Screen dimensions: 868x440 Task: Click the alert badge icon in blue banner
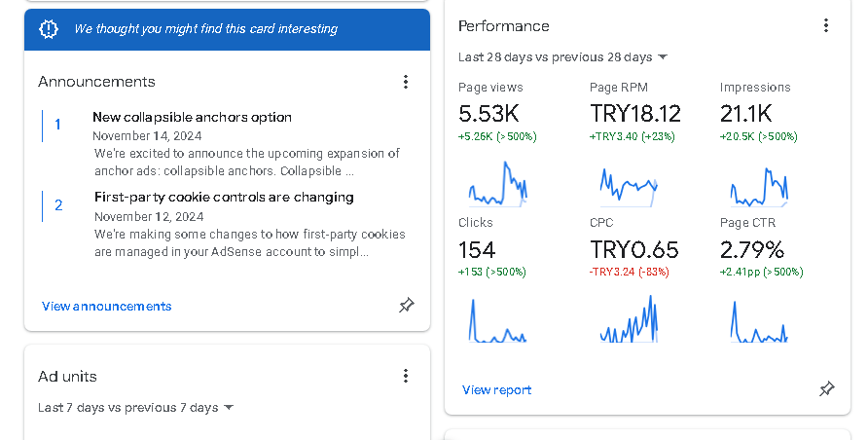[49, 29]
